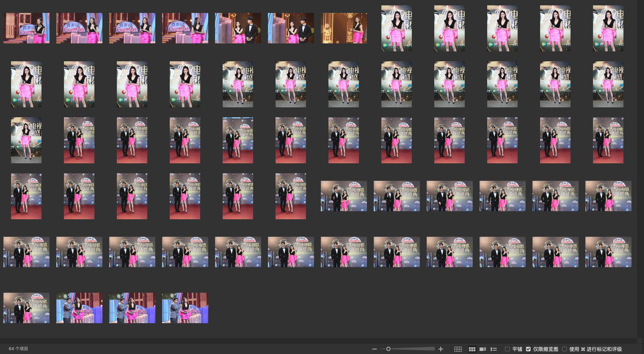The image size is (644, 354).
Task: Click the grid lock icon
Action: 458,349
